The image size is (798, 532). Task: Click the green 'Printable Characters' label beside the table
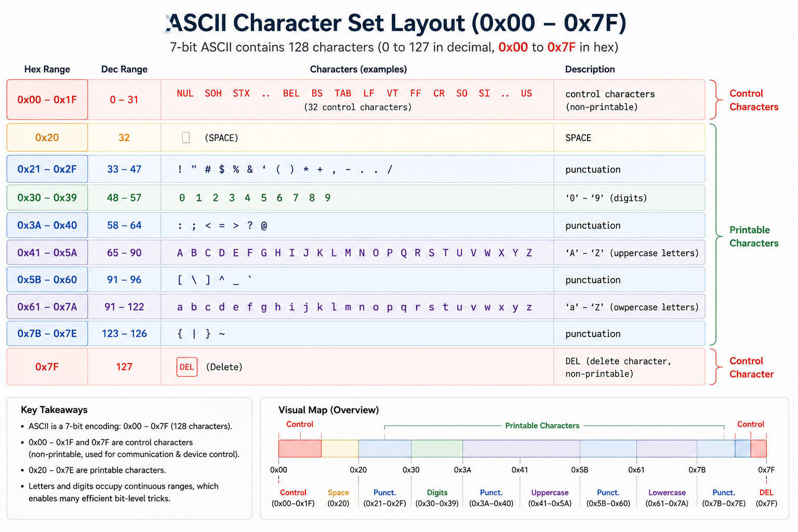click(x=754, y=236)
